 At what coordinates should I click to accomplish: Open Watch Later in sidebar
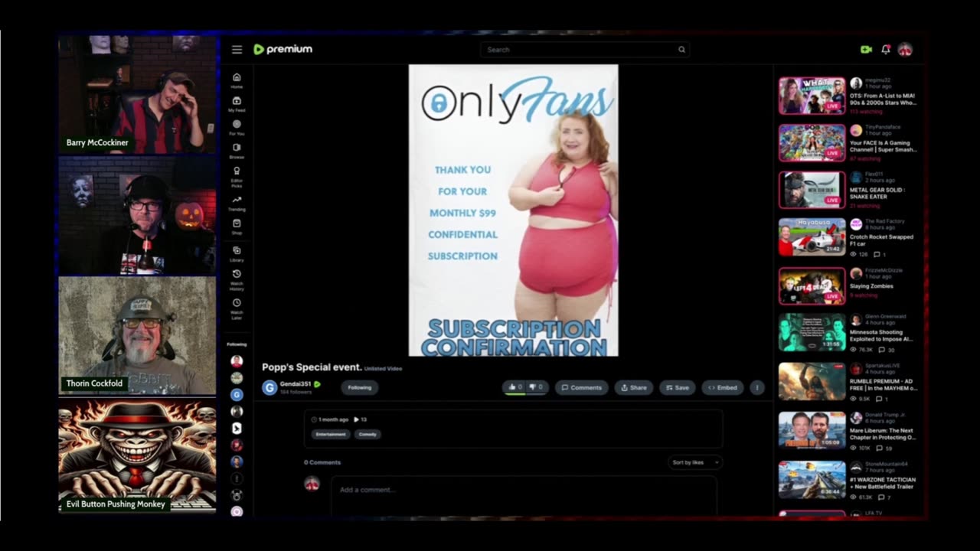click(237, 308)
